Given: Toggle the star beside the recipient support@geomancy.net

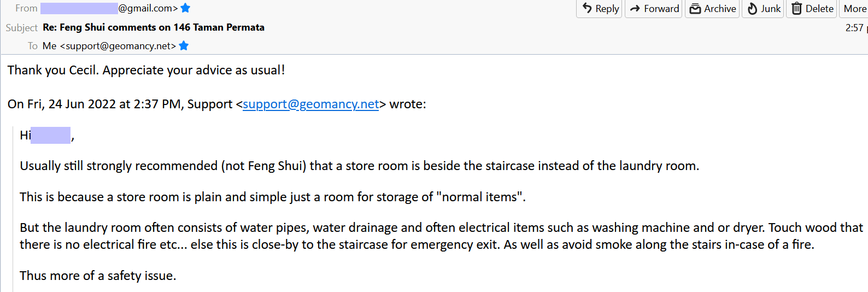Looking at the screenshot, I should [x=184, y=46].
